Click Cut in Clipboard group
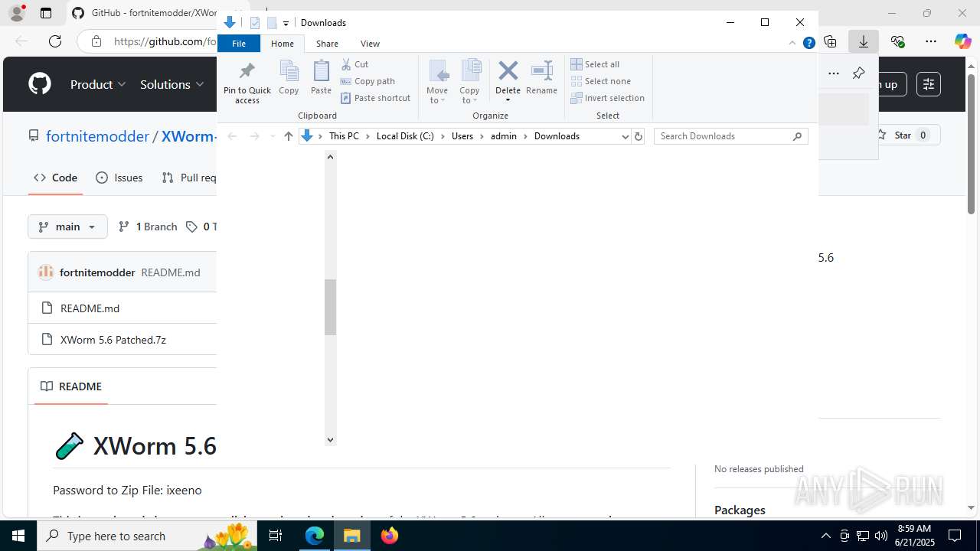Screen dimensions: 980x551 (x=355, y=64)
